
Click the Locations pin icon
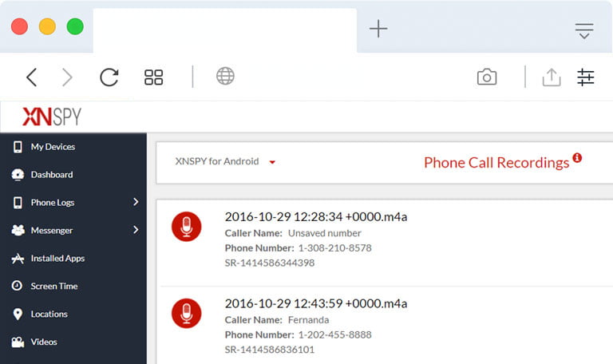18,314
